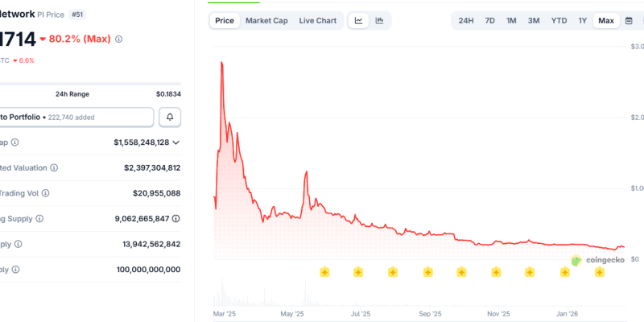Click info icon next to Market Cap
The image size is (644, 322).
tap(15, 142)
